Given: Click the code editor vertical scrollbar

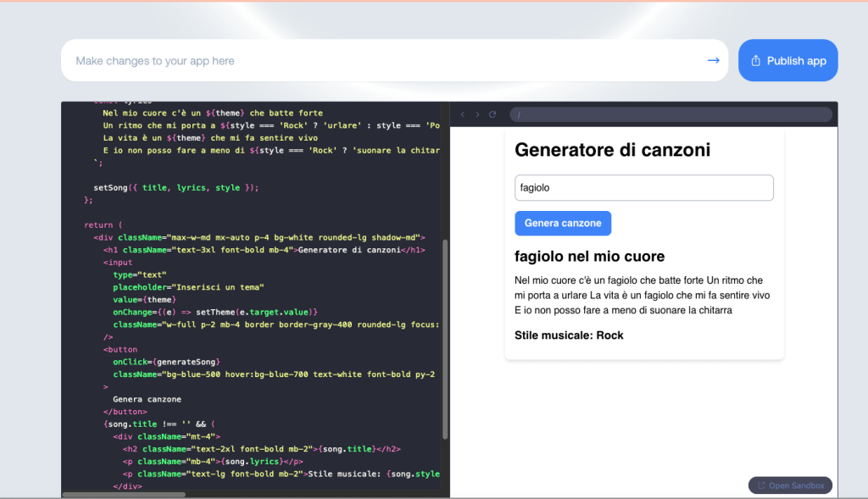Looking at the screenshot, I should (446, 339).
